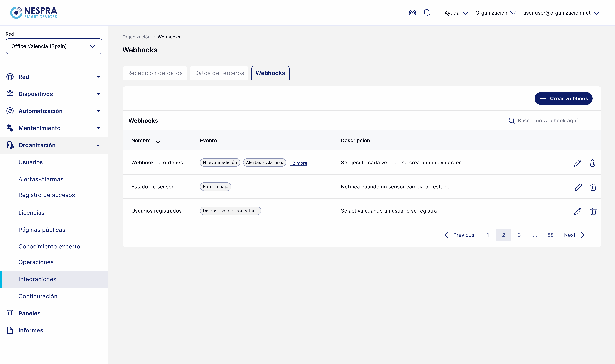The height and width of the screenshot is (364, 615).
Task: Switch to Datos de terceros tab
Action: pos(219,73)
